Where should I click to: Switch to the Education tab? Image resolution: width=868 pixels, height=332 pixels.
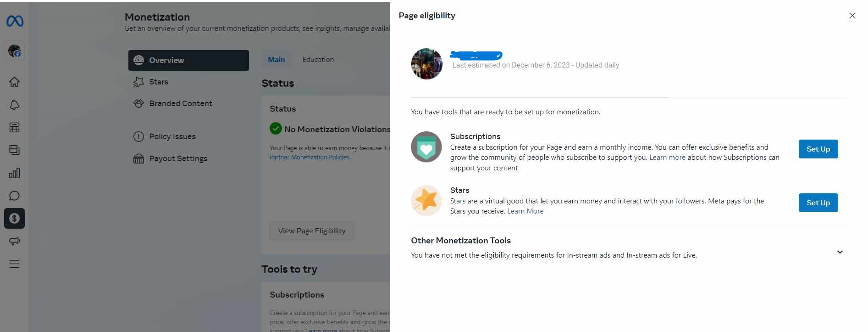pos(318,60)
